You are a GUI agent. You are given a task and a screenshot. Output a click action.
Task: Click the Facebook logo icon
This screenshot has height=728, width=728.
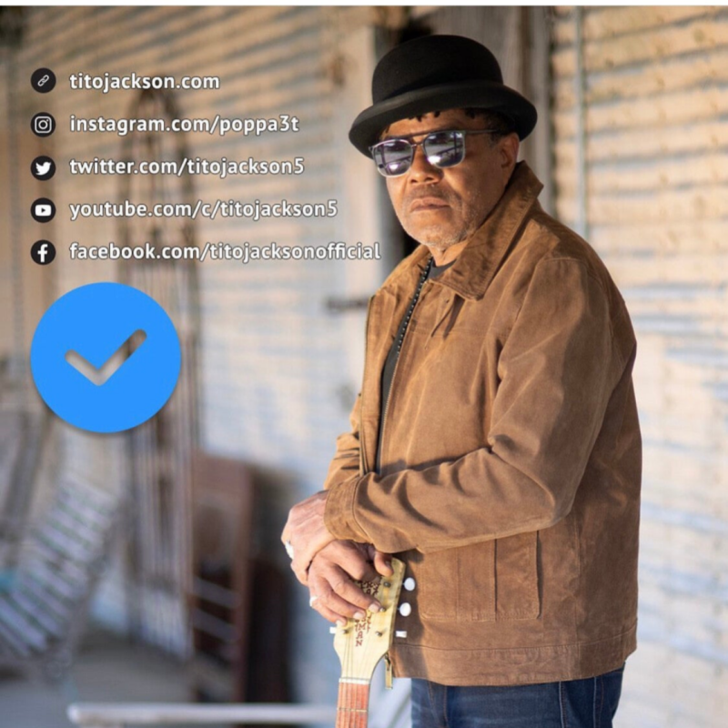click(x=43, y=253)
